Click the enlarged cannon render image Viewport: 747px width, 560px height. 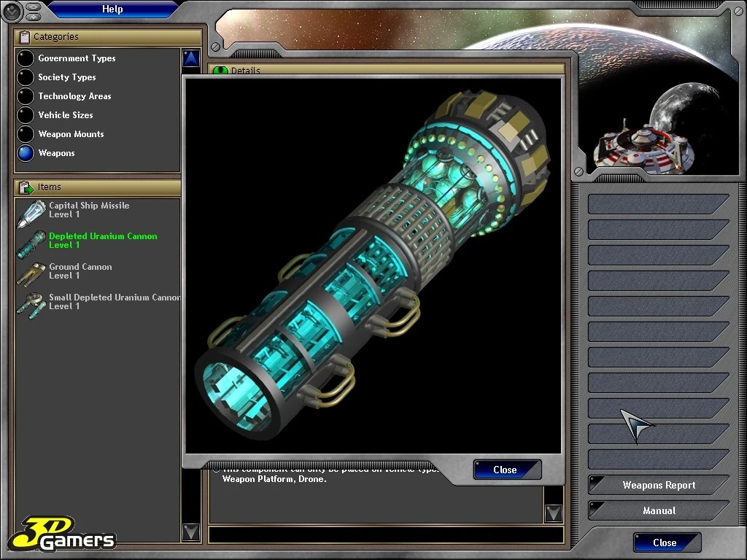coord(373,265)
